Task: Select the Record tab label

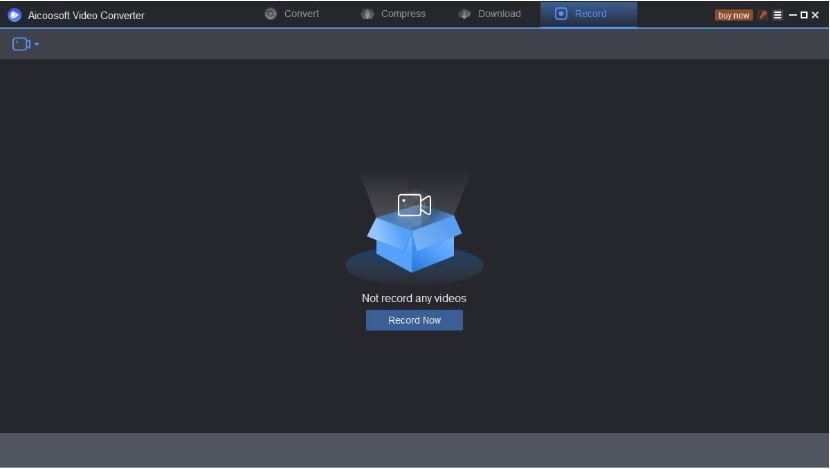Action: tap(590, 14)
